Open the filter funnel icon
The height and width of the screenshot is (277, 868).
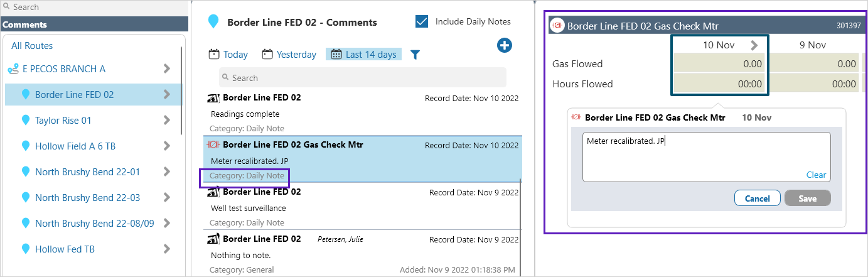(x=415, y=55)
